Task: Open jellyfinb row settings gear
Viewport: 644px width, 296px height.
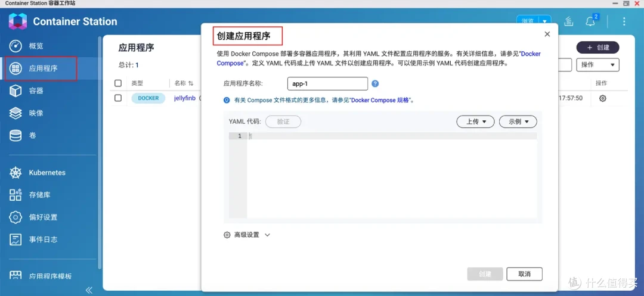Action: [602, 98]
